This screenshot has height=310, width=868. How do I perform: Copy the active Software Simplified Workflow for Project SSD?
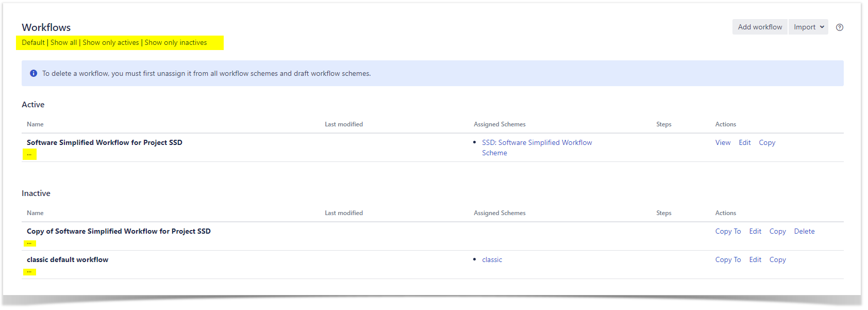point(767,142)
